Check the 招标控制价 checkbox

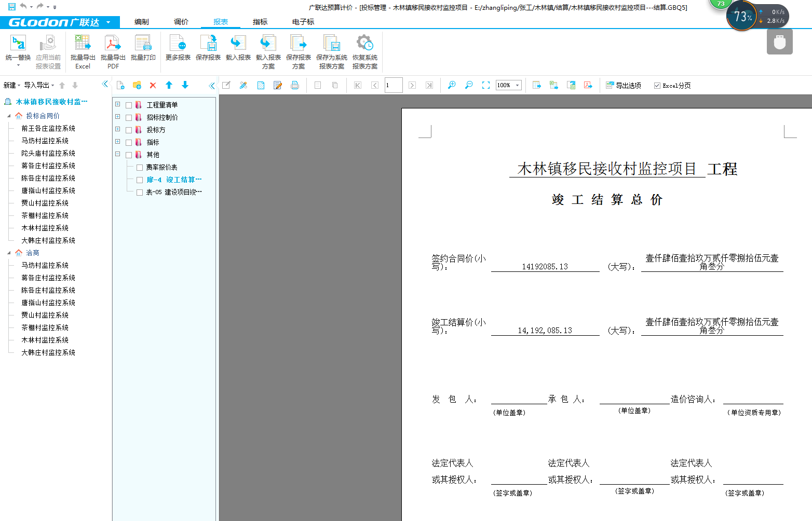click(129, 117)
